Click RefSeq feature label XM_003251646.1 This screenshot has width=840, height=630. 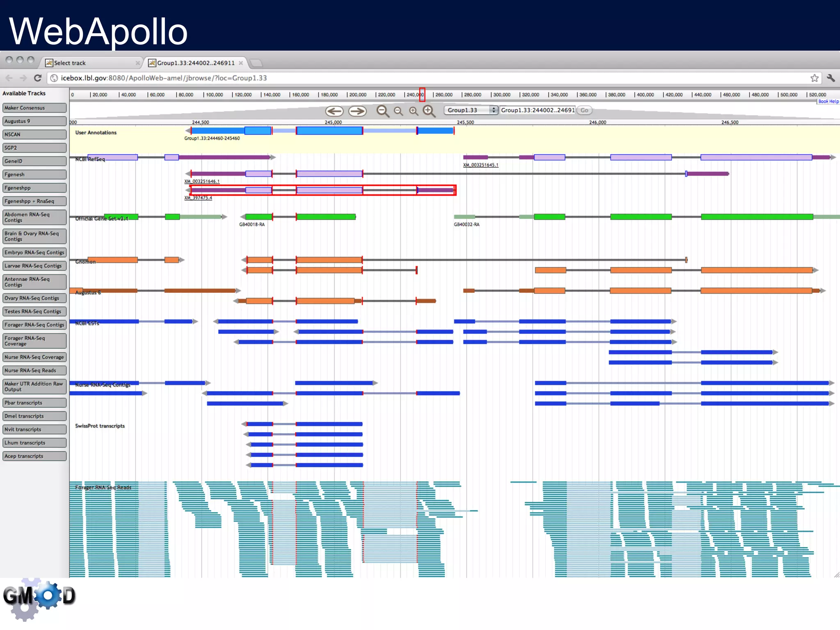point(202,181)
